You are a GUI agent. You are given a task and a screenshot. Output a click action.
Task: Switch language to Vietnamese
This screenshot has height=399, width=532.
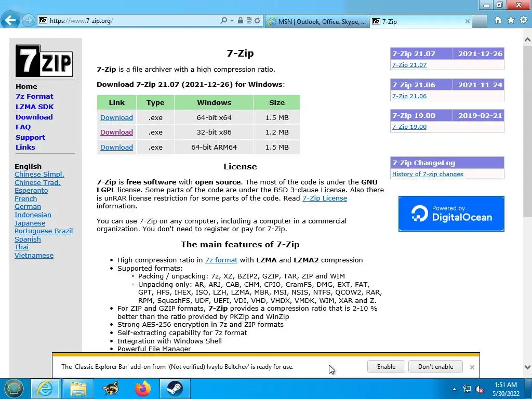tap(34, 256)
